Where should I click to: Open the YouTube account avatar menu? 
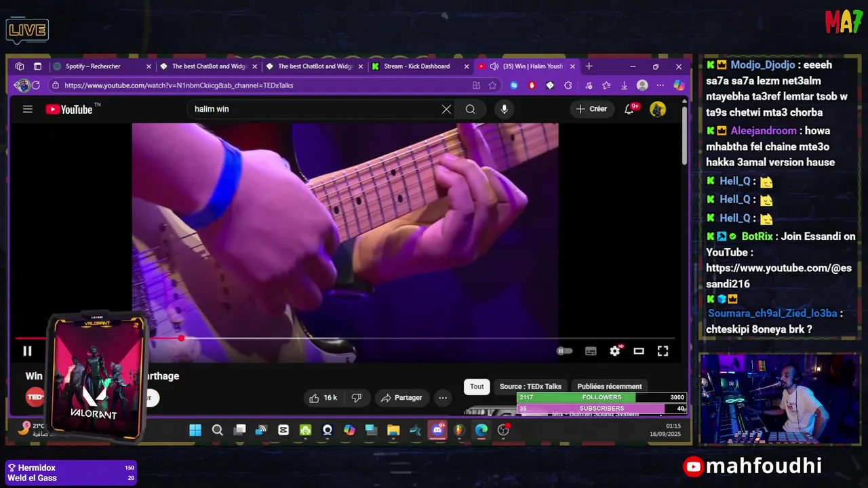[658, 109]
